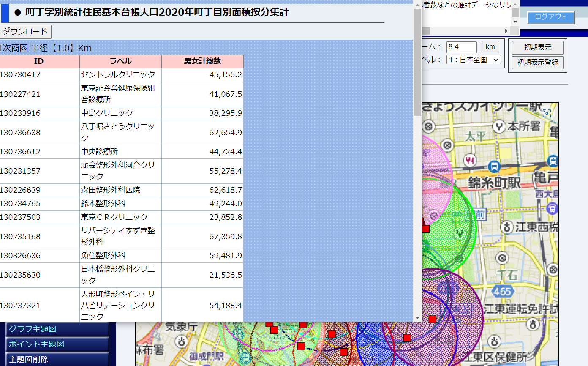
Task: Select the リバーシティすずき整形外科 label cell
Action: click(x=120, y=237)
